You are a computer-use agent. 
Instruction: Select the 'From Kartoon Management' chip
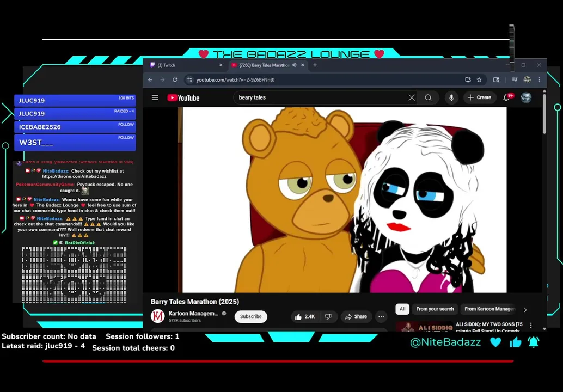pyautogui.click(x=489, y=309)
